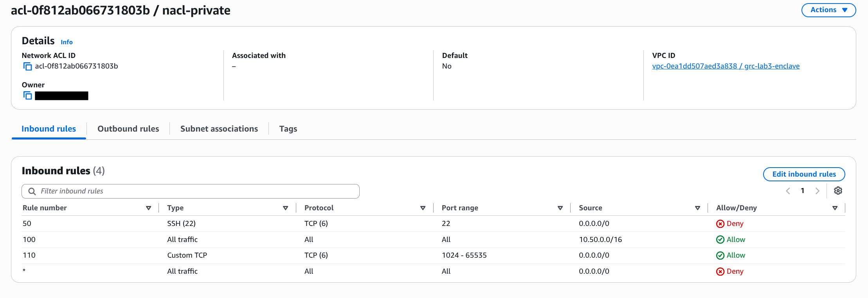Click rule number 100 cell
Screen dimensions: 868x298
[29, 240]
